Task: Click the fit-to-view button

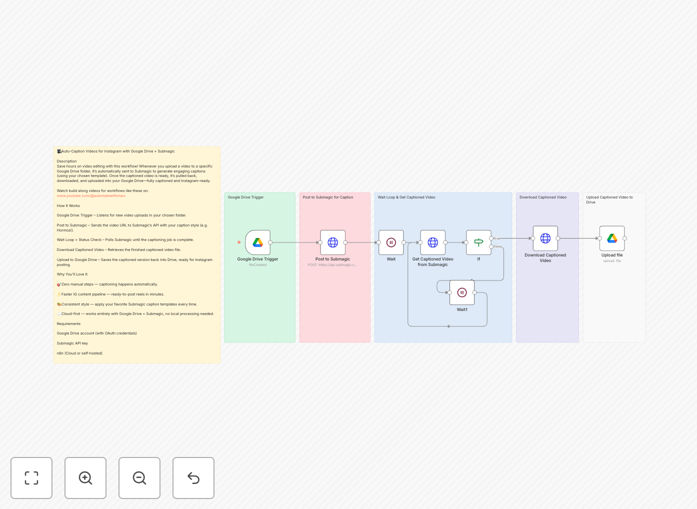Action: click(x=32, y=478)
